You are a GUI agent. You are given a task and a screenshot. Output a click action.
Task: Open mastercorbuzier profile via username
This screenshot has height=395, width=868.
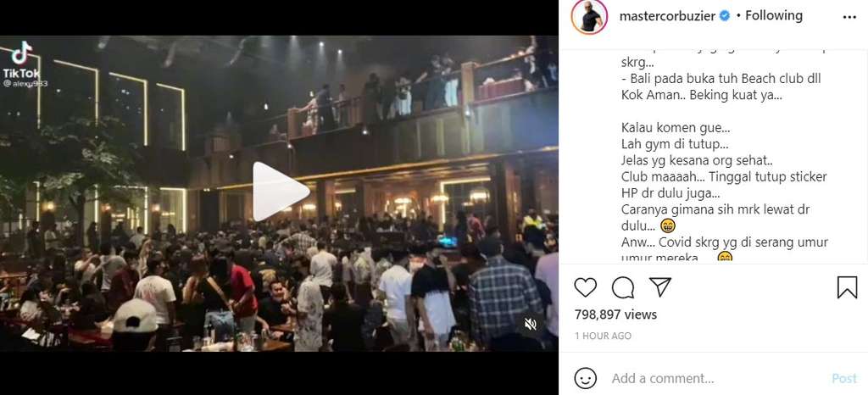666,16
